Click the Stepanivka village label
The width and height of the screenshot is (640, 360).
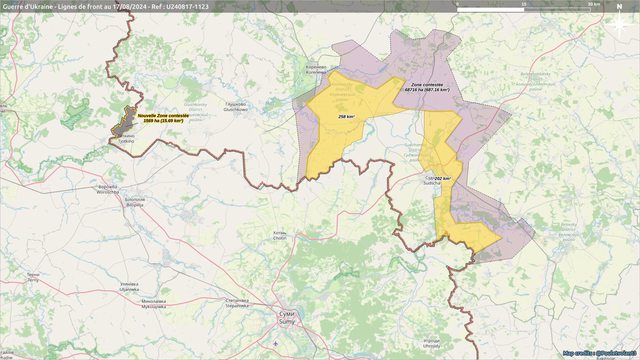point(237,302)
